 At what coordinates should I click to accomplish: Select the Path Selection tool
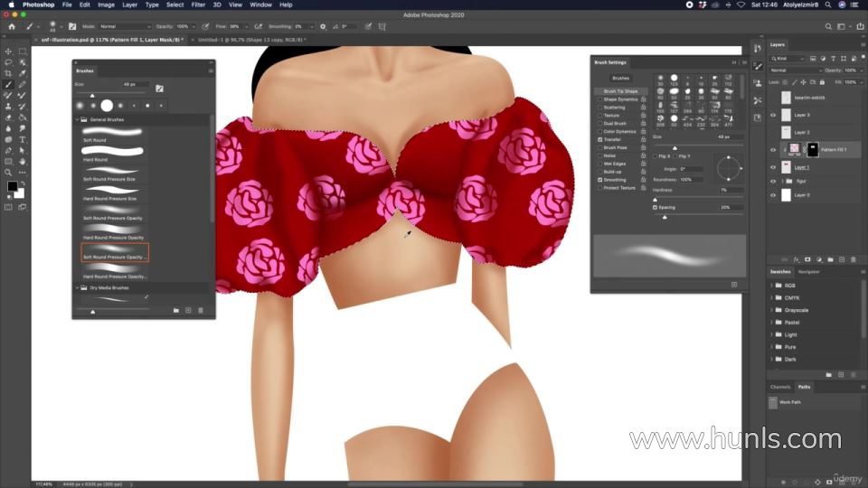(x=23, y=151)
